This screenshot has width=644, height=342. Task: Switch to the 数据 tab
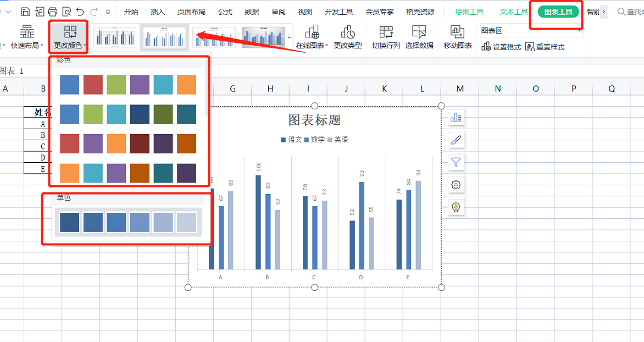pos(252,12)
